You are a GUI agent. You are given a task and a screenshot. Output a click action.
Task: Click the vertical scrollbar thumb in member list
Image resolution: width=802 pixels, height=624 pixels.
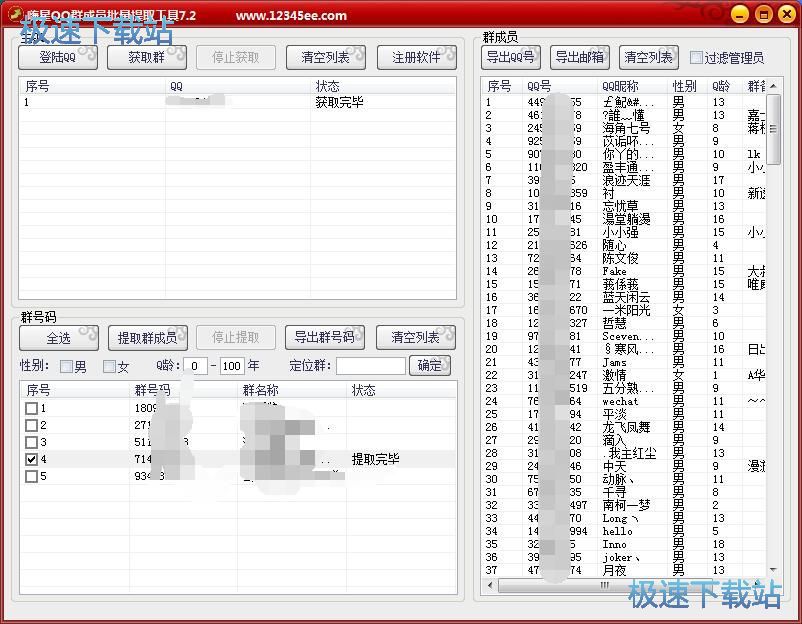tap(773, 129)
